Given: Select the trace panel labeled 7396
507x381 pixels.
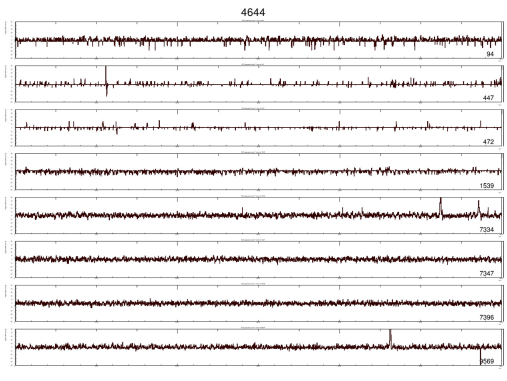Looking at the screenshot, I should click(259, 303).
